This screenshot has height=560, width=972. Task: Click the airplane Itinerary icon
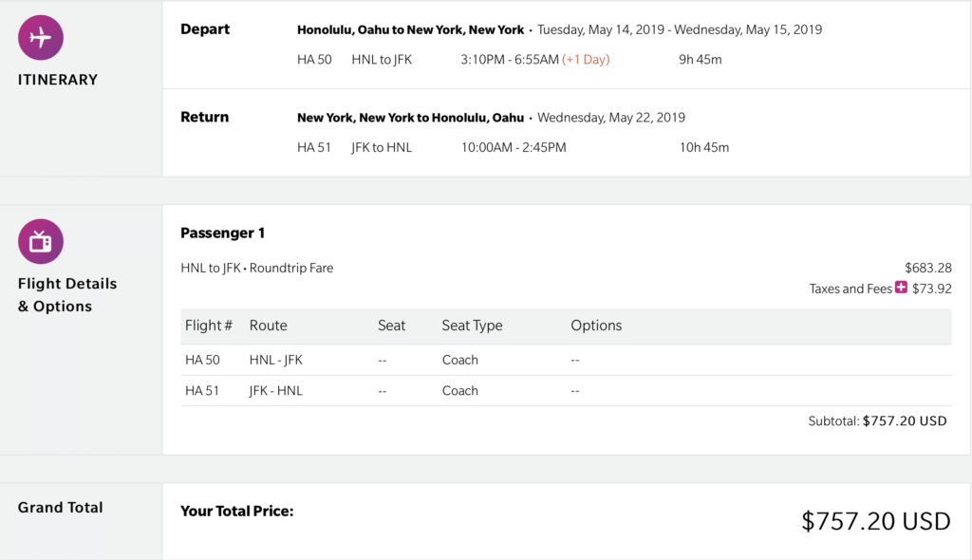(x=40, y=37)
